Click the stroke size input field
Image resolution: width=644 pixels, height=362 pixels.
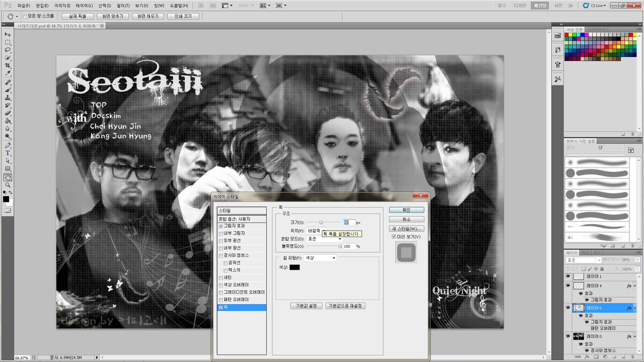point(349,223)
